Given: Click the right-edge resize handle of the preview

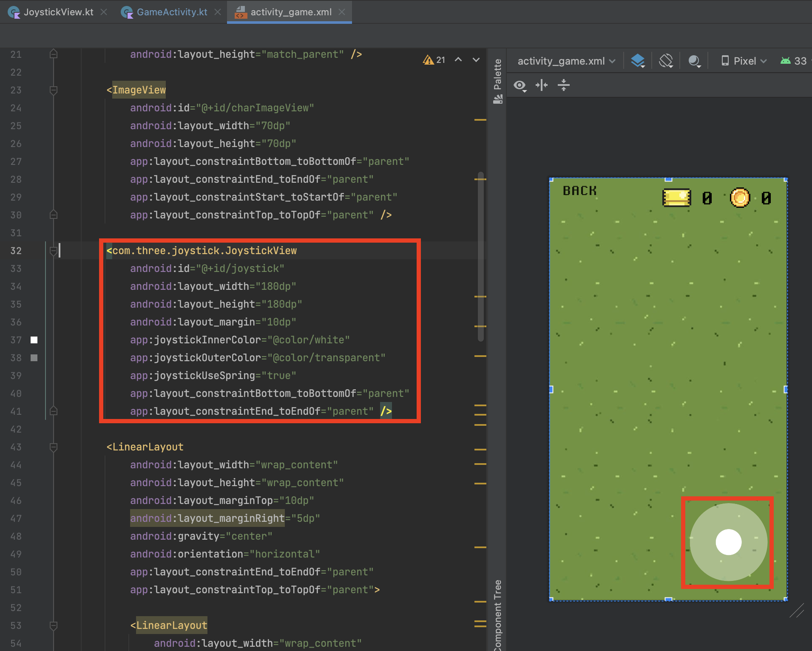Looking at the screenshot, I should coord(786,389).
